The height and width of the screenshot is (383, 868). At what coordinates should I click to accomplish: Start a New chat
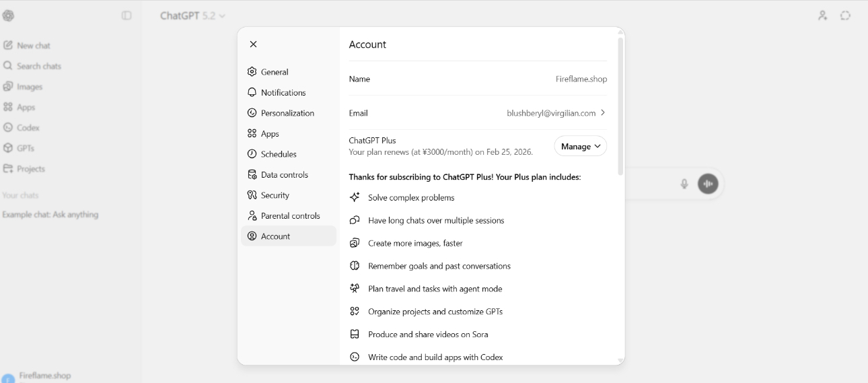coord(27,46)
